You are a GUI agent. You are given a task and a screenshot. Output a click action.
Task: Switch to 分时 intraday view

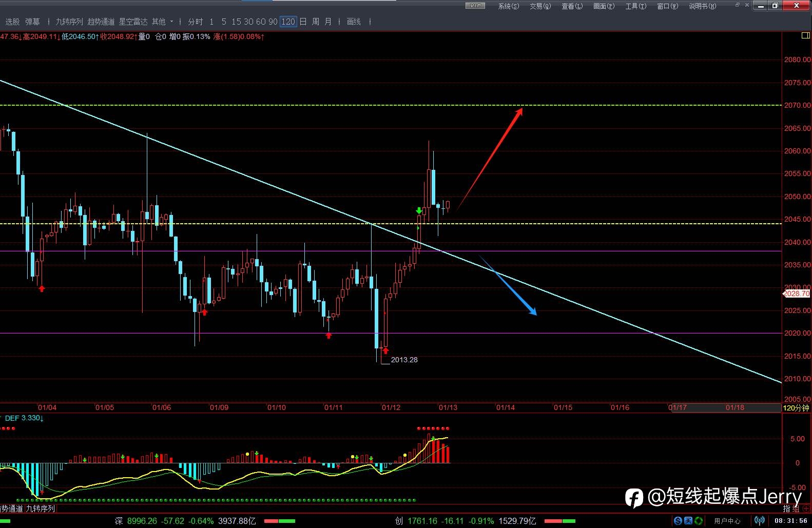pos(196,22)
